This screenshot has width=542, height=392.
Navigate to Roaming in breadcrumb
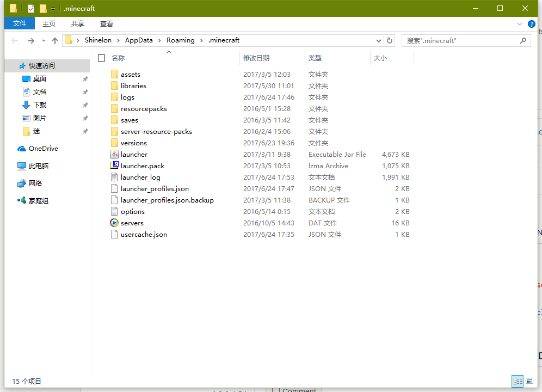pos(181,40)
